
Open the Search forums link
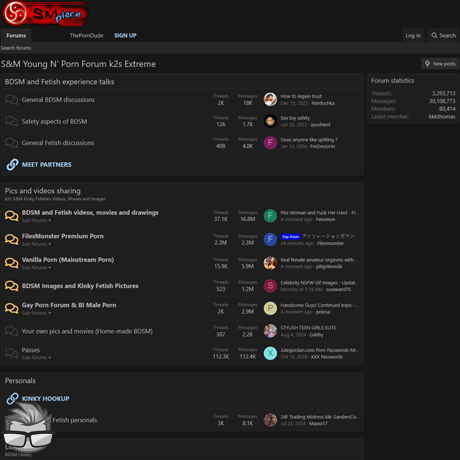(16, 48)
